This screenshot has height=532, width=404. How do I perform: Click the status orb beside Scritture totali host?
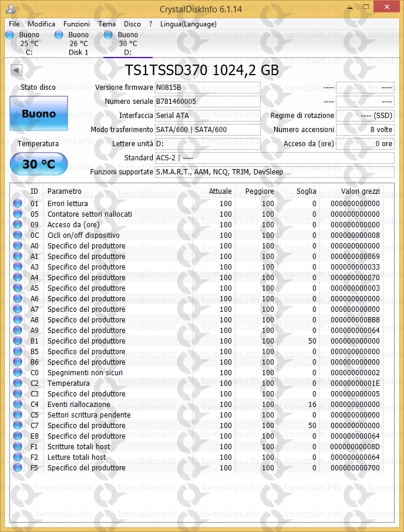click(x=18, y=446)
